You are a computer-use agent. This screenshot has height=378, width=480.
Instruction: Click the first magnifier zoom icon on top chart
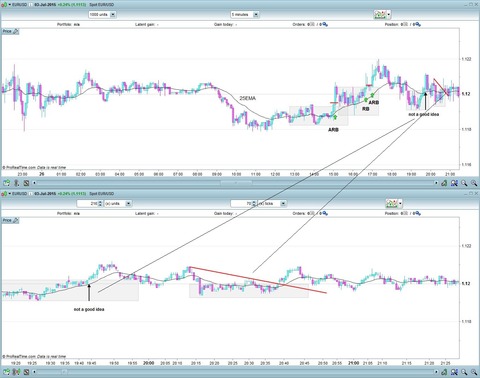click(464, 183)
